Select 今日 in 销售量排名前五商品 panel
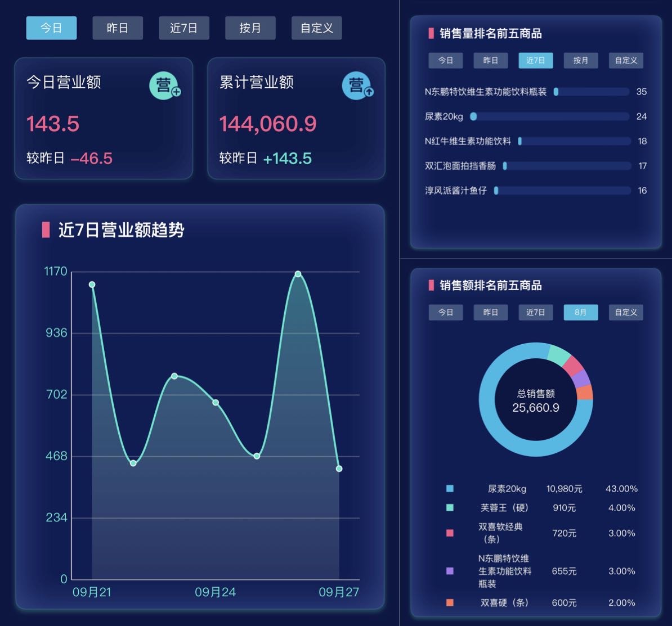Viewport: 672px width, 626px height. 446,60
